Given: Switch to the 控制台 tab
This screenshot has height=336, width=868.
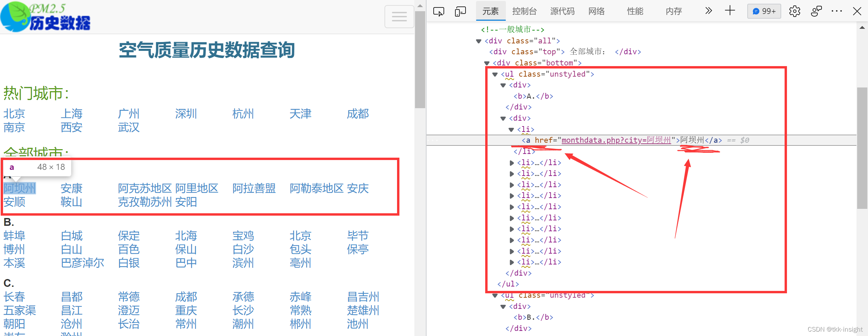Looking at the screenshot, I should 524,11.
